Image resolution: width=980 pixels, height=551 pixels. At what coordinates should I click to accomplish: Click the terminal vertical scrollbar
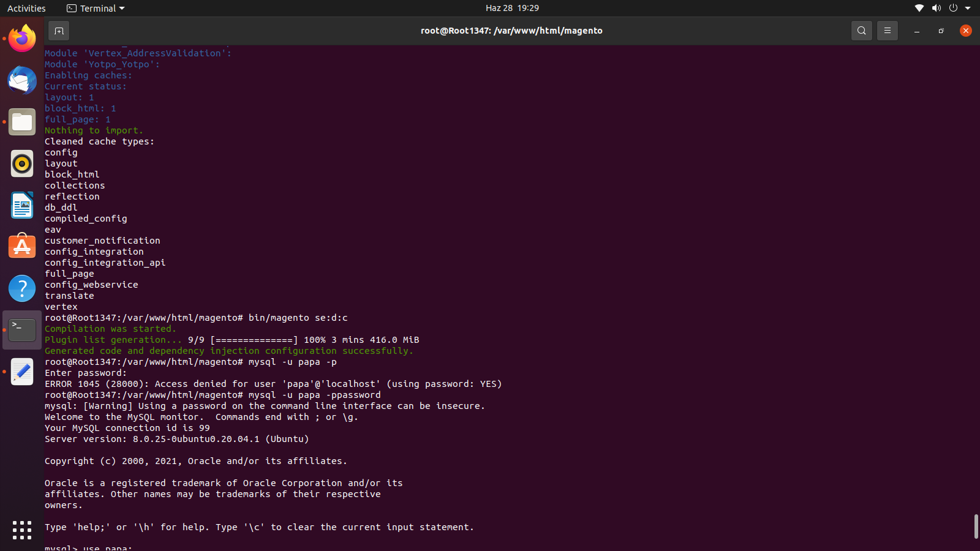click(x=976, y=527)
